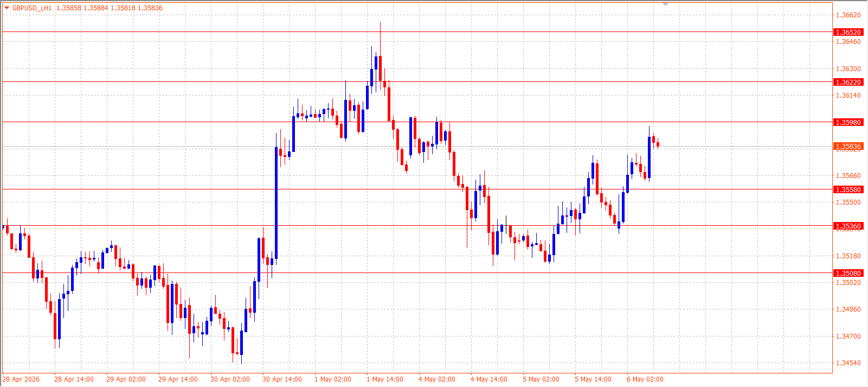Click the 5 May 02:00 time label
This screenshot has width=868, height=387.
[x=541, y=379]
